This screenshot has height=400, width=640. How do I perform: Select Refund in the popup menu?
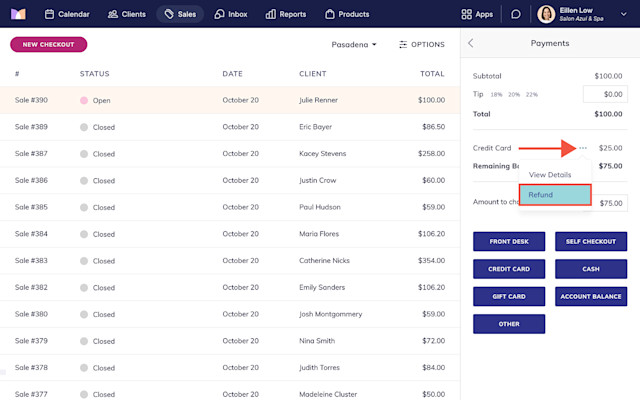pyautogui.click(x=555, y=195)
